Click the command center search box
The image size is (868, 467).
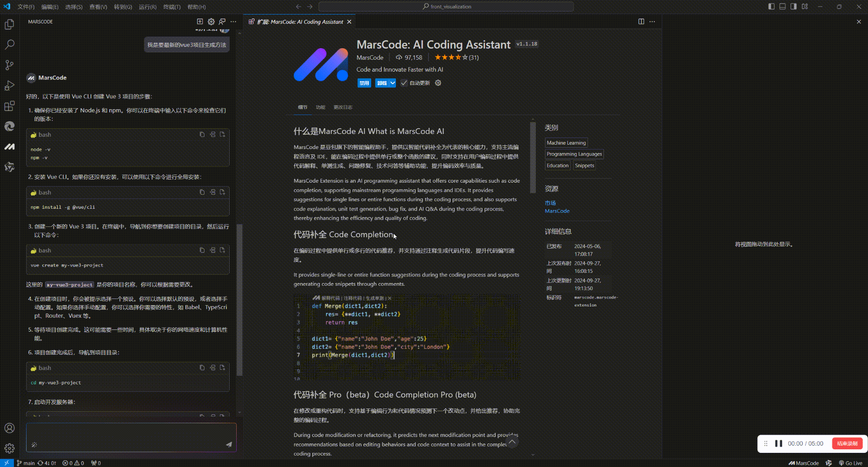click(446, 7)
